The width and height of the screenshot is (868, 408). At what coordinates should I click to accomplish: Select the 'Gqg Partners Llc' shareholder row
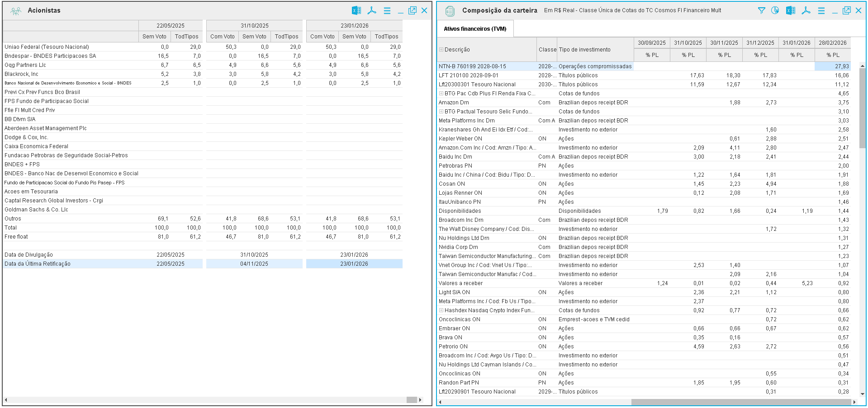pyautogui.click(x=203, y=65)
